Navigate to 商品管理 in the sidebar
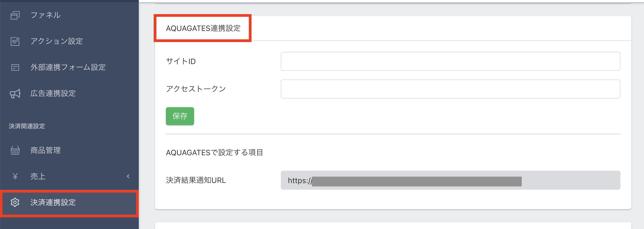Image resolution: width=644 pixels, height=229 pixels. point(46,150)
